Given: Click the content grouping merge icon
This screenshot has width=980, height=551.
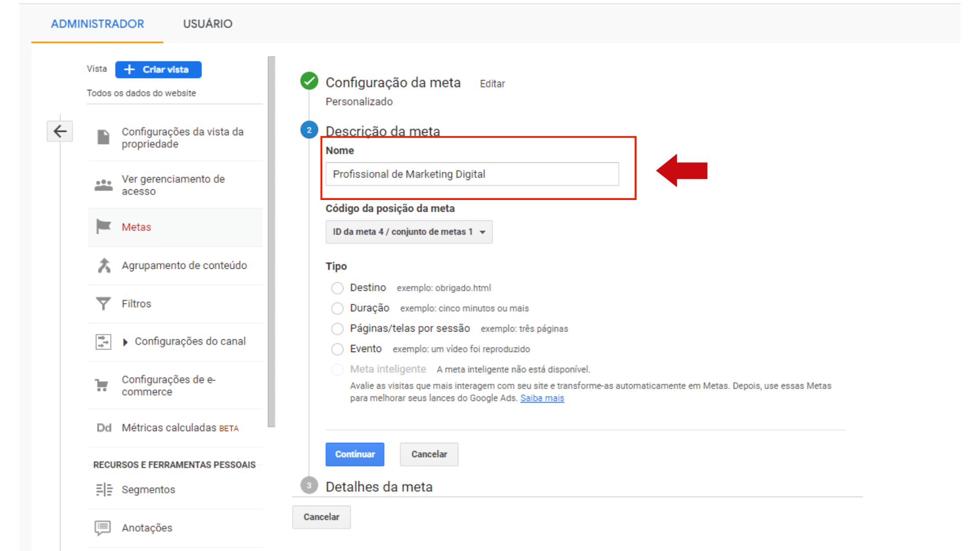Looking at the screenshot, I should tap(104, 265).
